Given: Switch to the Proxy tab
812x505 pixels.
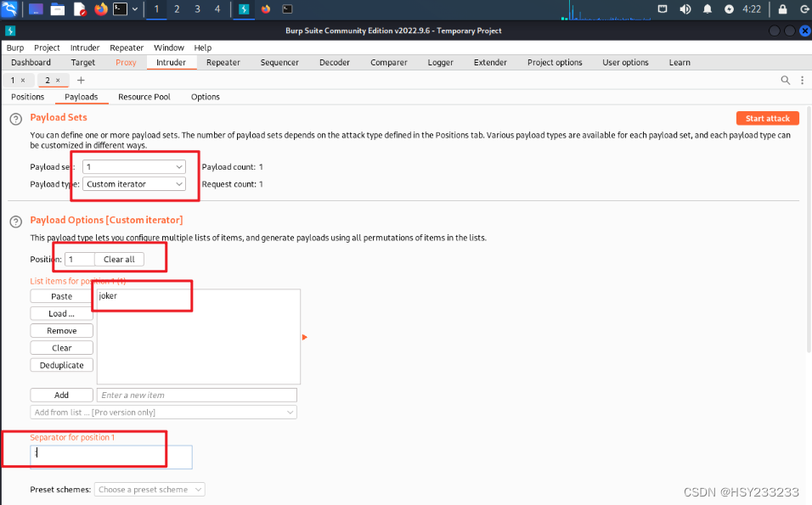Looking at the screenshot, I should (x=126, y=62).
